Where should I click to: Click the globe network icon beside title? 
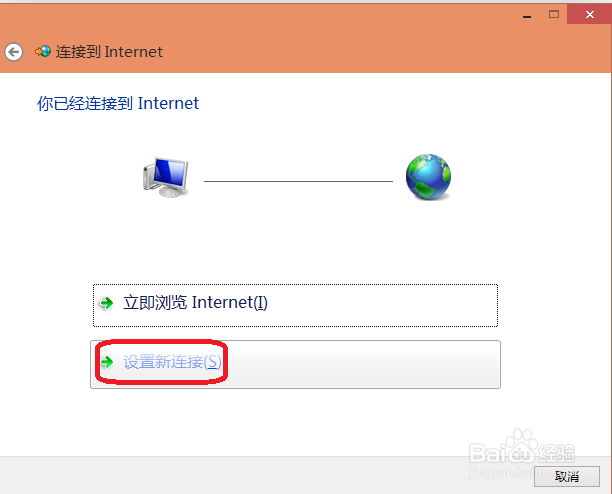coord(43,51)
